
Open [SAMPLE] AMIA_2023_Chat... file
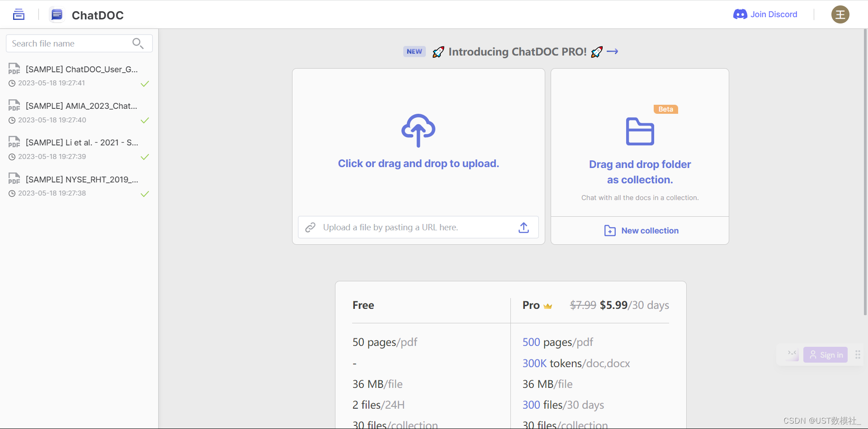point(81,106)
